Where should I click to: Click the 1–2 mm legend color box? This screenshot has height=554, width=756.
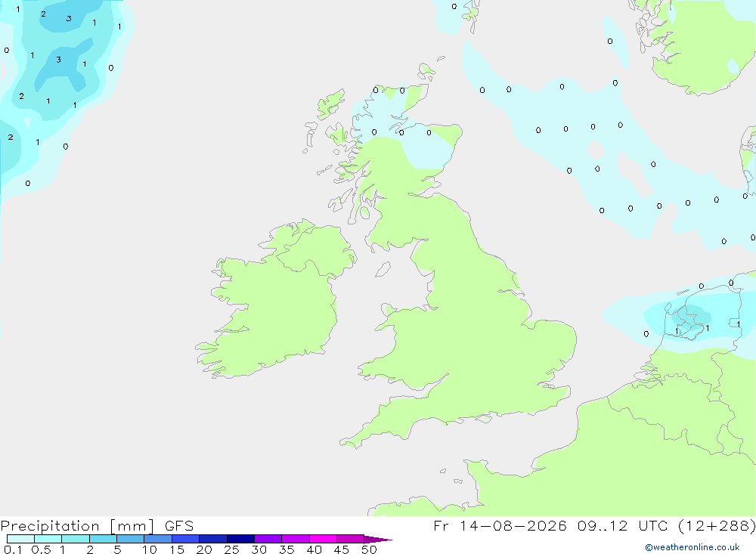click(76, 539)
